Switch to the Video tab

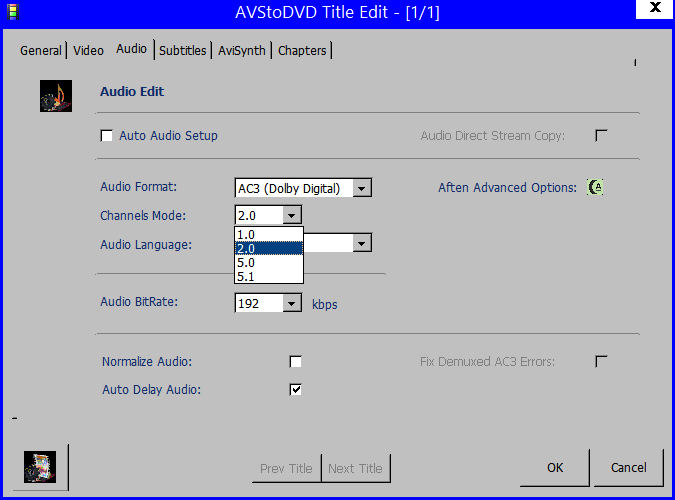click(x=88, y=50)
